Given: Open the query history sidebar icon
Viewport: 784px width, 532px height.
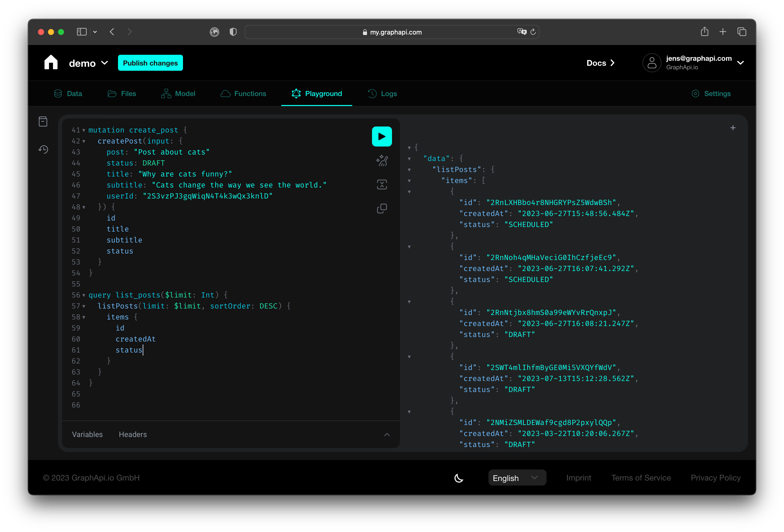Looking at the screenshot, I should [43, 149].
